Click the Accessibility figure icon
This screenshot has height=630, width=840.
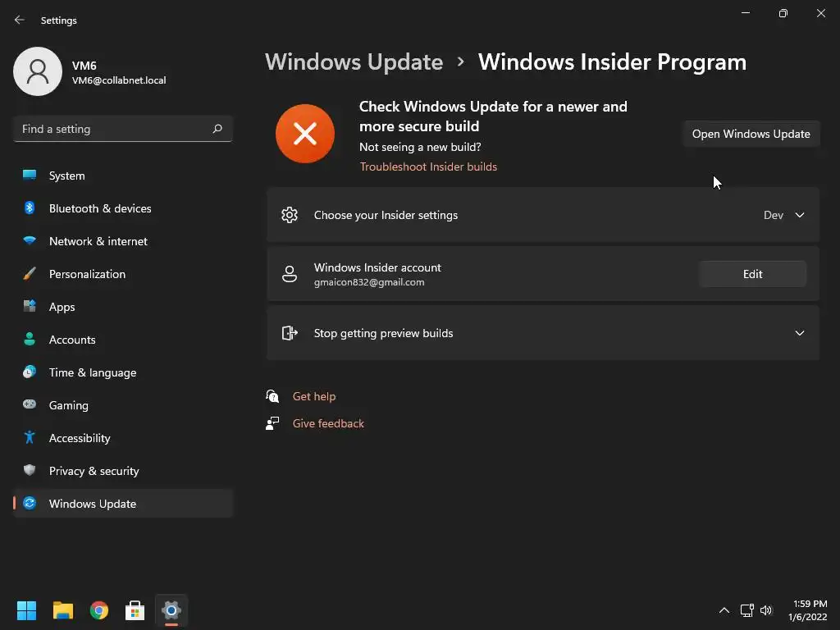click(x=30, y=437)
